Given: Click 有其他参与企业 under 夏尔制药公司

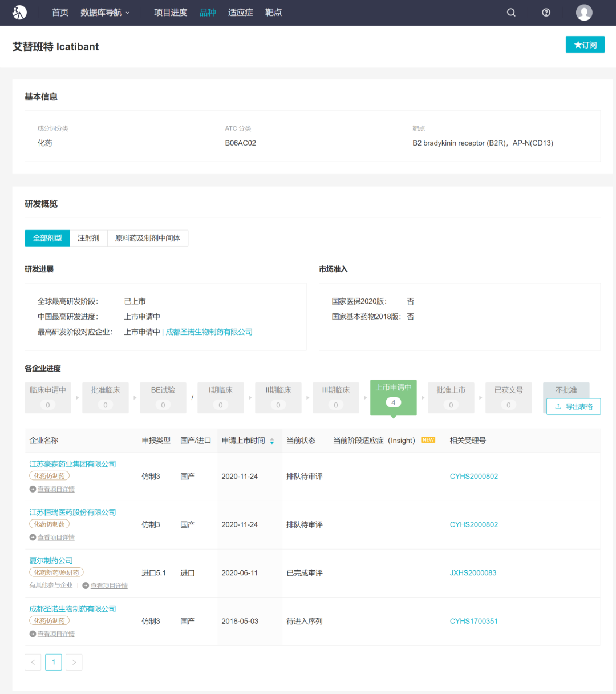Looking at the screenshot, I should pyautogui.click(x=51, y=585).
